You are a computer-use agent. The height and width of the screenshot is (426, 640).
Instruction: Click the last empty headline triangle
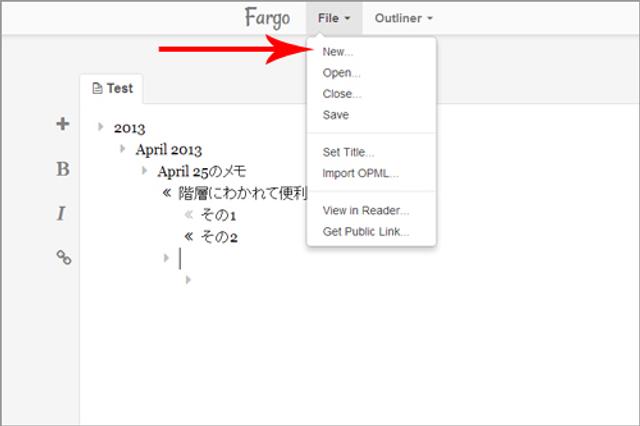tap(188, 280)
